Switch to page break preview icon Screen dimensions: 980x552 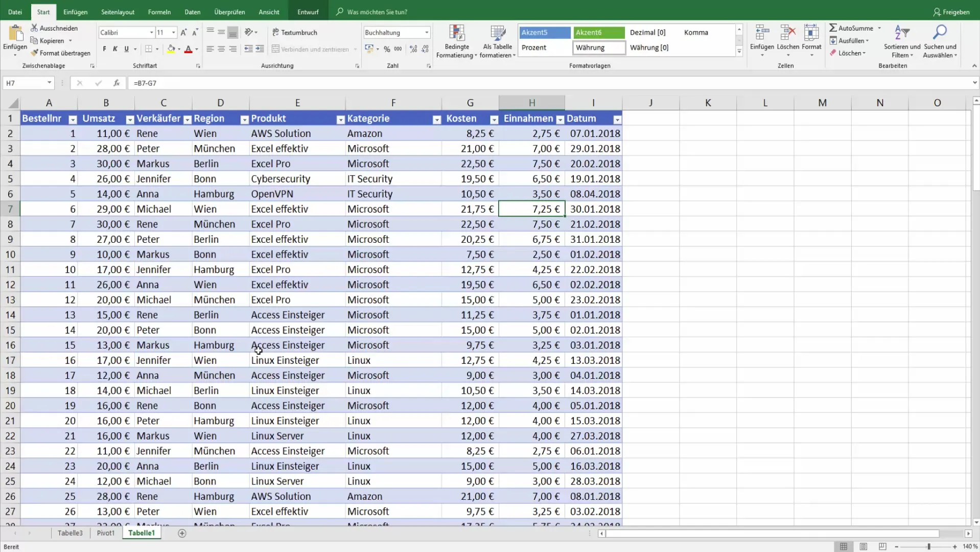pyautogui.click(x=882, y=546)
